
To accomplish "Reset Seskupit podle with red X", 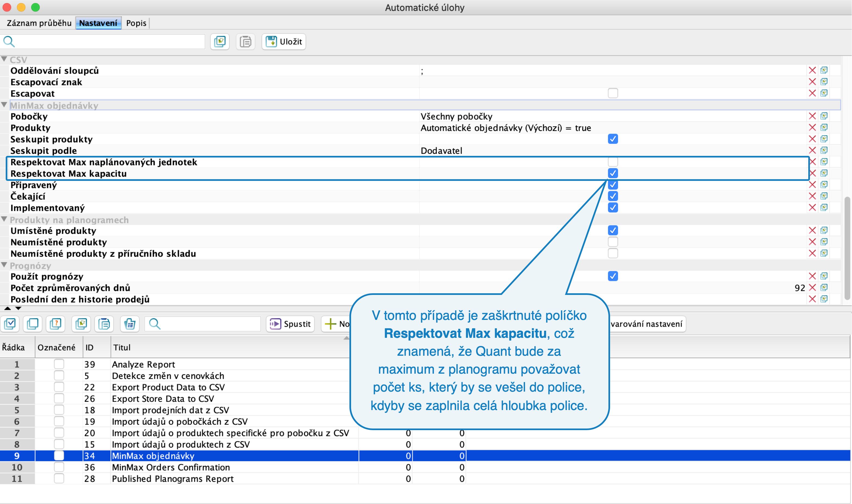I will tap(812, 150).
